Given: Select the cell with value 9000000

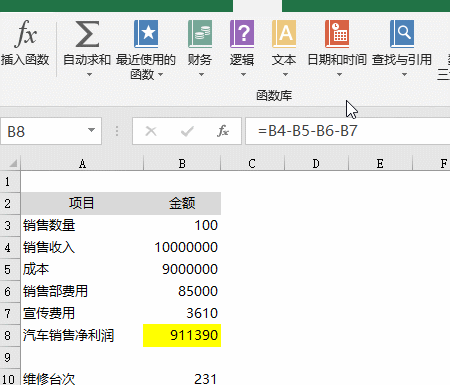Looking at the screenshot, I should pos(182,269).
